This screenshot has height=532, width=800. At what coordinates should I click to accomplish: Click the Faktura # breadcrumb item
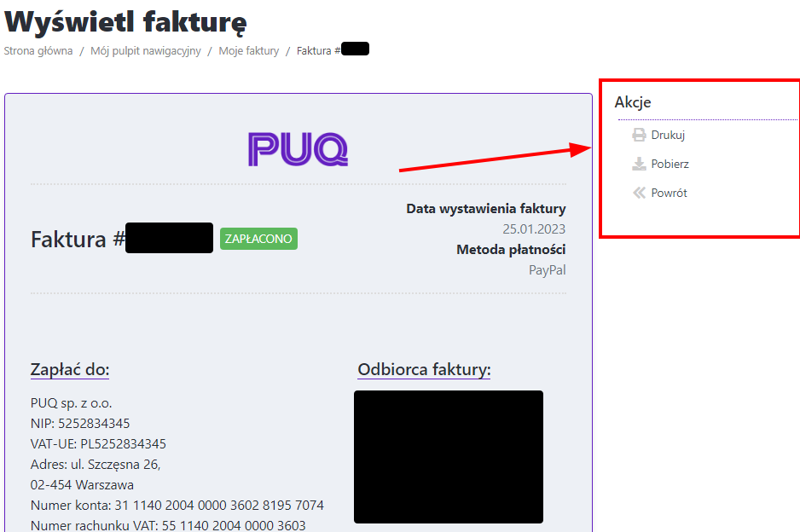click(x=333, y=50)
